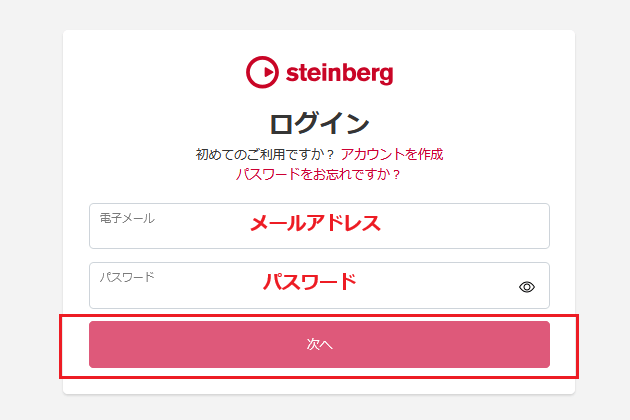Open the アカウントを作成 link
The image size is (630, 420).
pyautogui.click(x=392, y=154)
